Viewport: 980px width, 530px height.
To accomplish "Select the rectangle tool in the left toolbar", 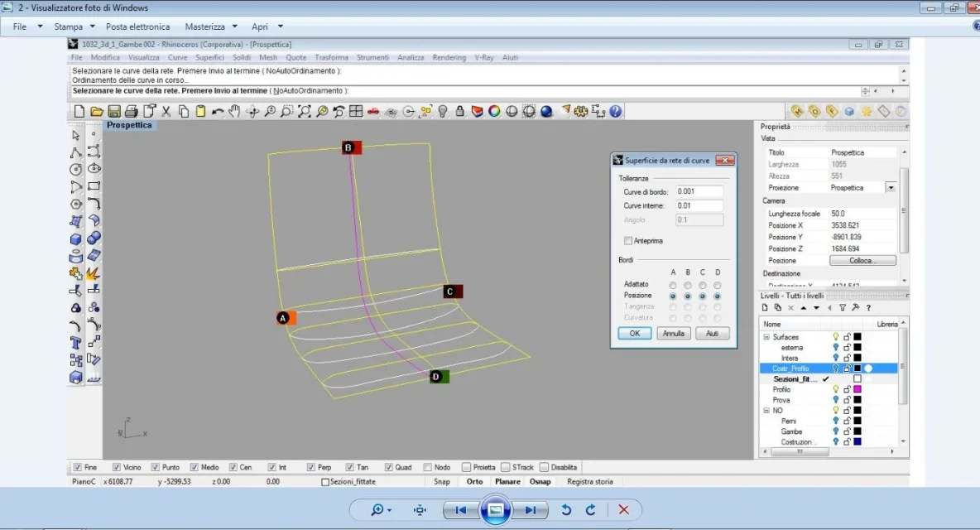I will pos(94,186).
